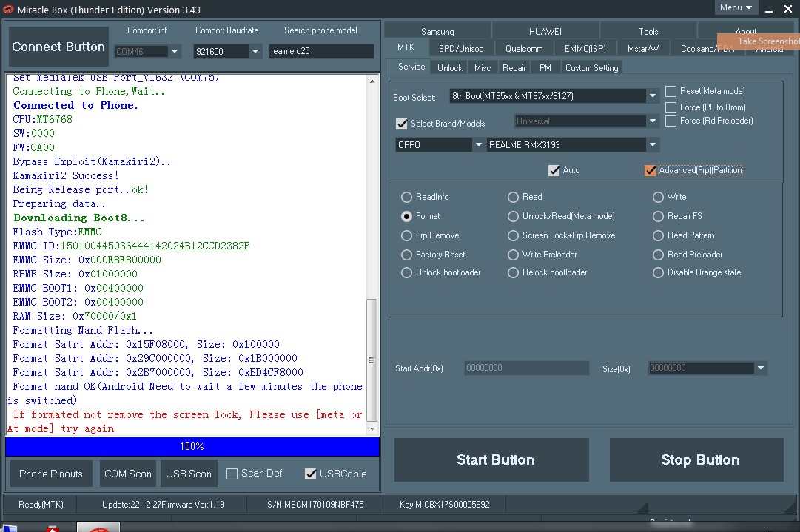Viewport: 800px width, 532px height.
Task: Switch to the Mstar/W tab
Action: (643, 48)
